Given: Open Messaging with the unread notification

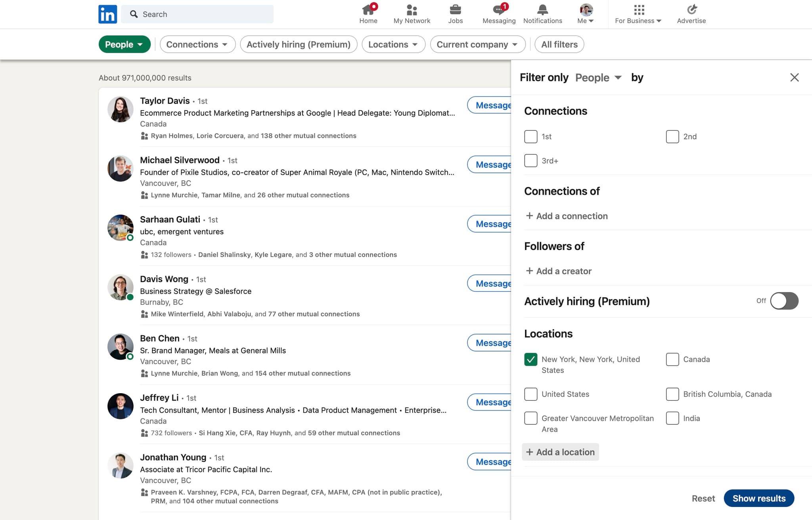Looking at the screenshot, I should (498, 13).
